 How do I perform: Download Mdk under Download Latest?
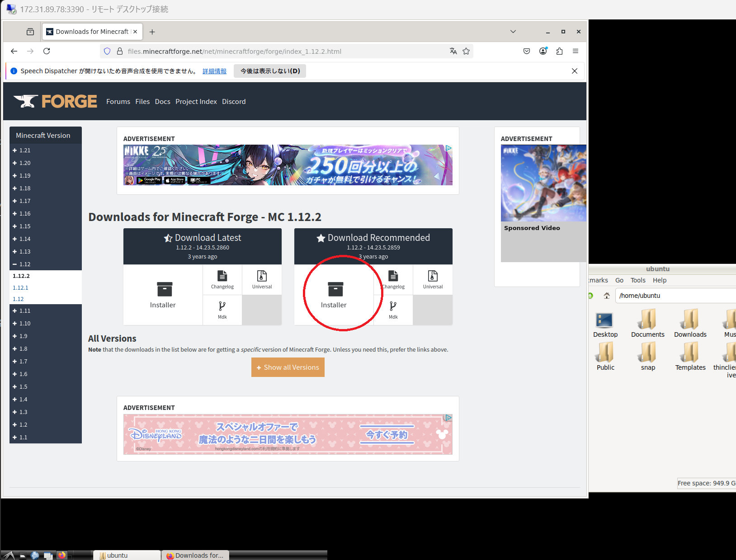point(222,310)
